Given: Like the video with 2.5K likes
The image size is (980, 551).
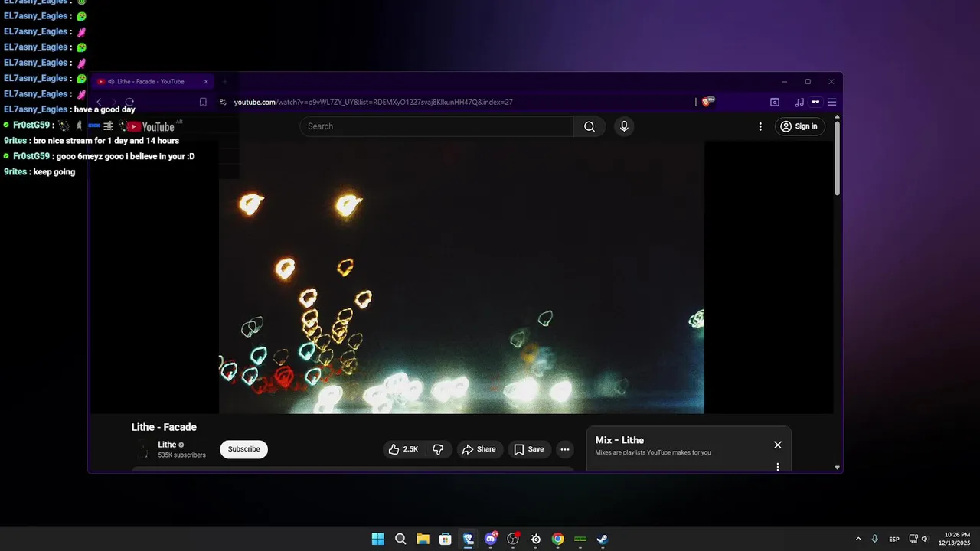Looking at the screenshot, I should pos(403,449).
